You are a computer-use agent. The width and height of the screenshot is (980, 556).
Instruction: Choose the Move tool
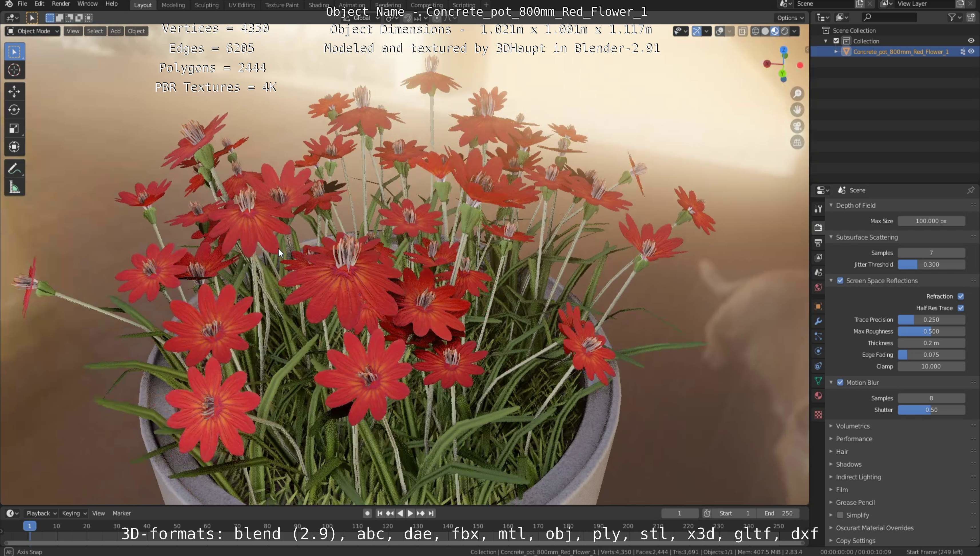[x=14, y=92]
